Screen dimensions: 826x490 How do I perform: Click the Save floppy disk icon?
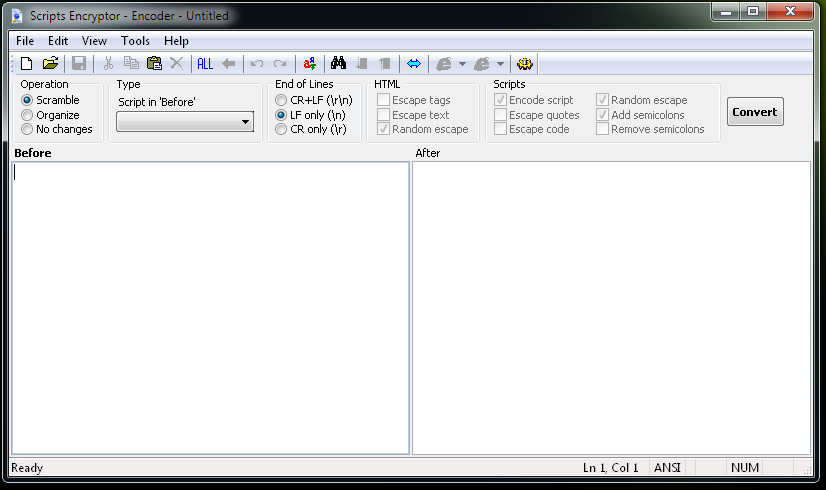(x=79, y=64)
